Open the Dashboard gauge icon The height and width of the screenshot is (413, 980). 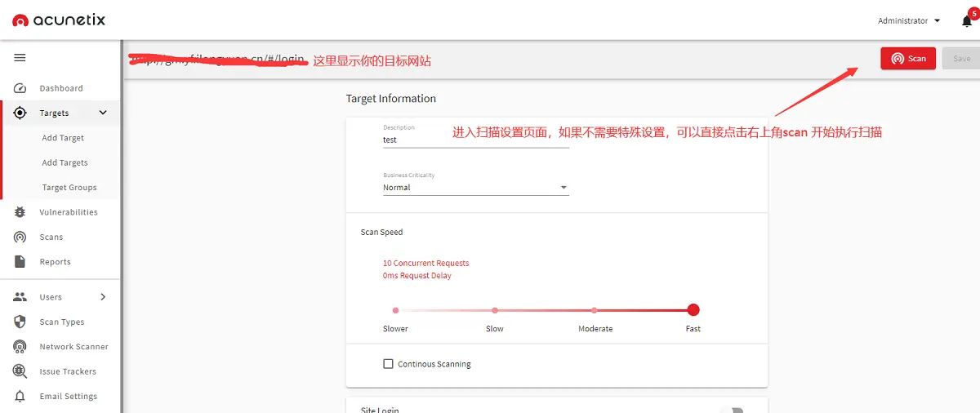pos(20,88)
